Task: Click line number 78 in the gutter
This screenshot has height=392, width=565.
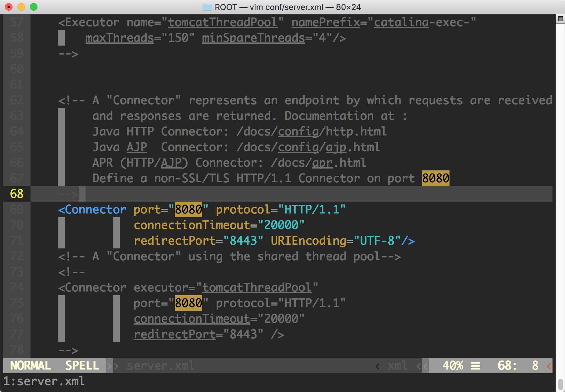Action: (17, 350)
